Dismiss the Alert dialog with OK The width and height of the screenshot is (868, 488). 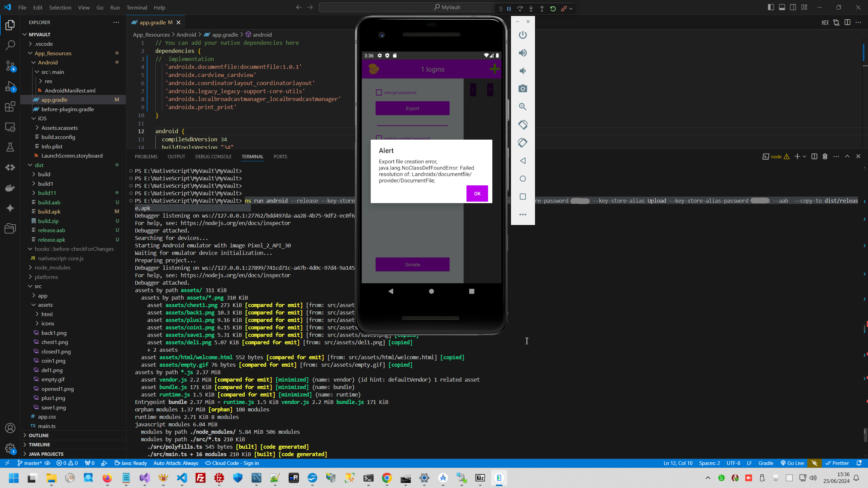tap(477, 193)
